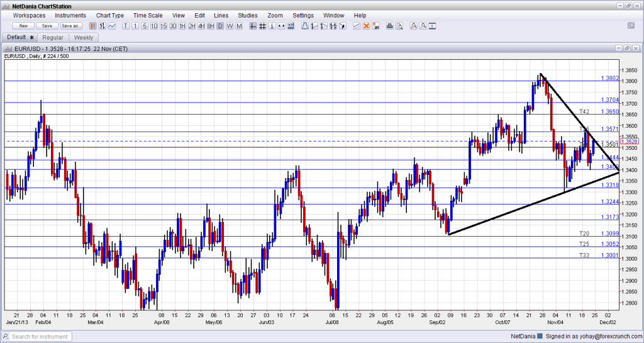
Task: Click the parallel channel lines tool icon
Action: point(333,26)
